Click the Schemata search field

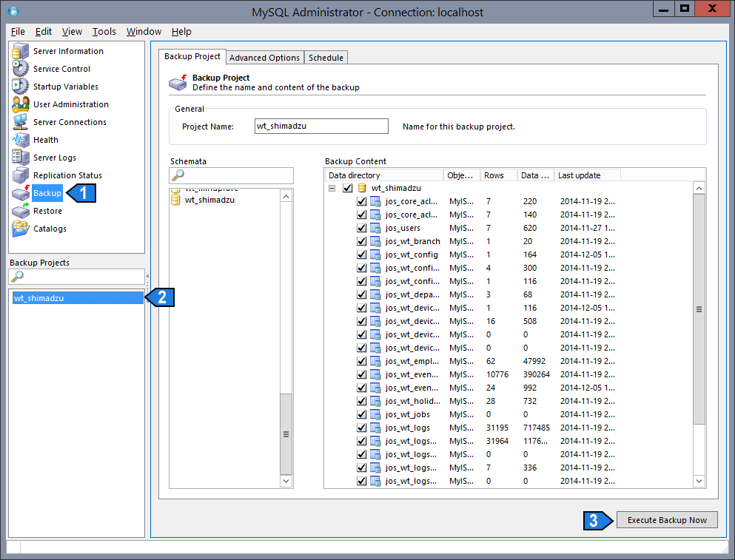coord(231,176)
